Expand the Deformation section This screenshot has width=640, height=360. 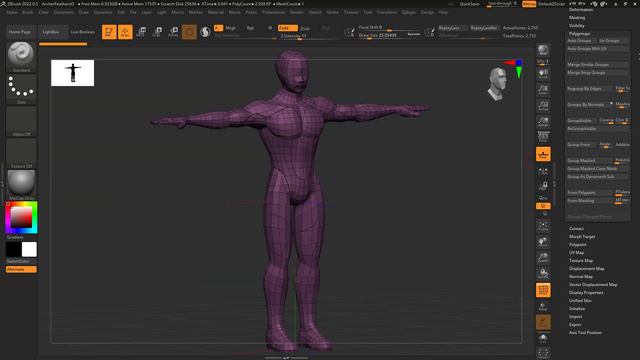click(581, 10)
